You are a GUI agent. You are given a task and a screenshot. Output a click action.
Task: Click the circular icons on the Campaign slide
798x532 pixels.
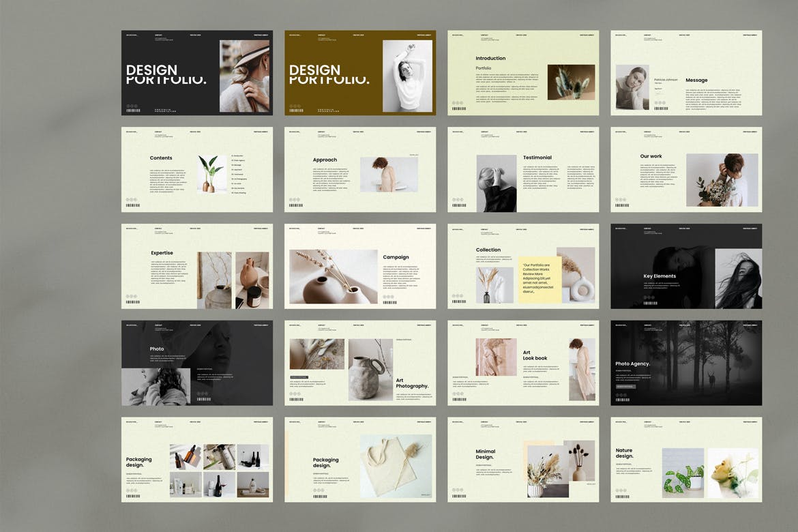389,297
